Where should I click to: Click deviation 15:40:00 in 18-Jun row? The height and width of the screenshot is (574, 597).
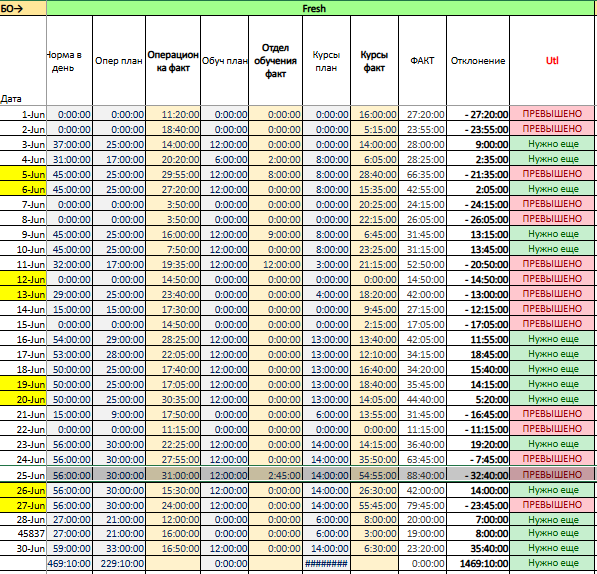(x=478, y=369)
